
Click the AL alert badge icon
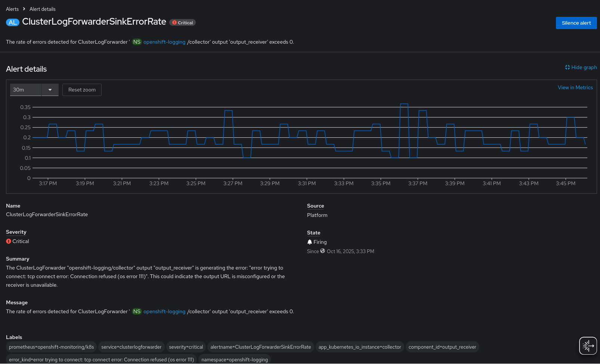click(x=13, y=22)
